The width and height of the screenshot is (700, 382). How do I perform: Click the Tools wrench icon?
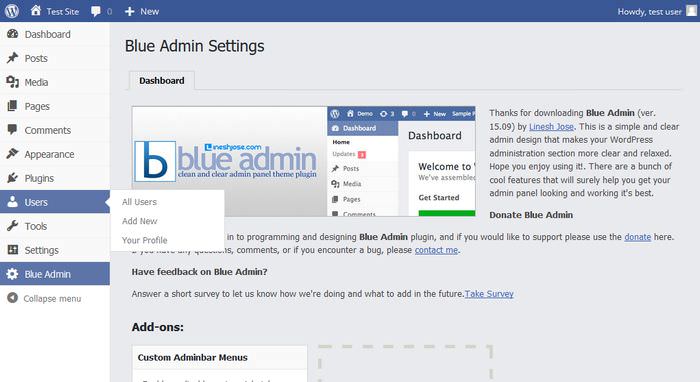pos(12,226)
